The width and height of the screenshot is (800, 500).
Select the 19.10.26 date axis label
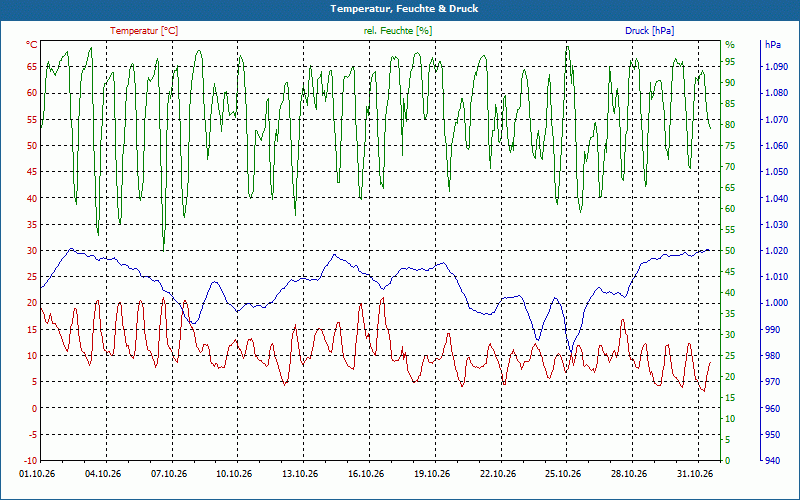click(x=432, y=474)
